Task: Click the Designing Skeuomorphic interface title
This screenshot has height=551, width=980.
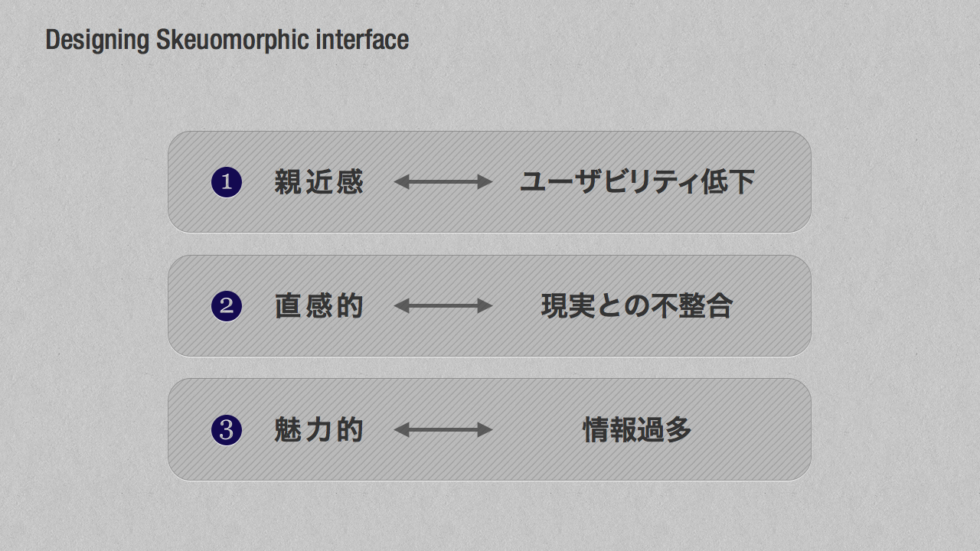Action: tap(227, 40)
